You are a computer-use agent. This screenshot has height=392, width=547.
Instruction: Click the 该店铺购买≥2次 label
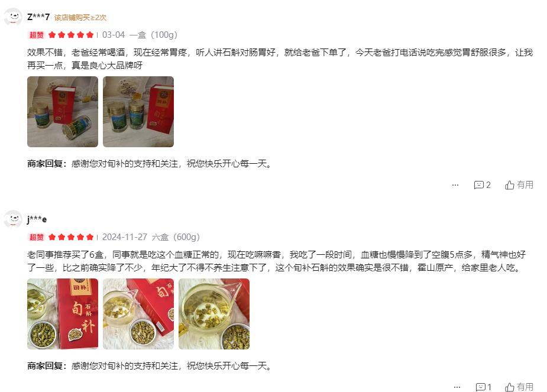pos(80,17)
